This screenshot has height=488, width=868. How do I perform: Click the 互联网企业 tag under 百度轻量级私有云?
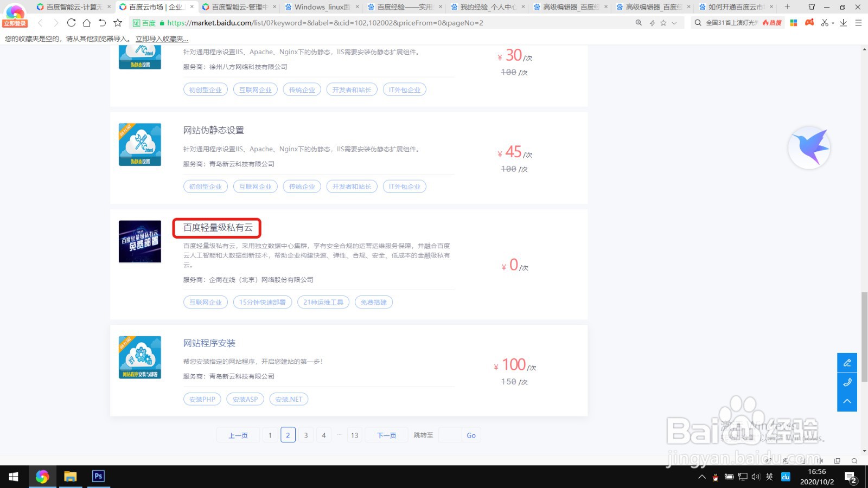pos(206,302)
